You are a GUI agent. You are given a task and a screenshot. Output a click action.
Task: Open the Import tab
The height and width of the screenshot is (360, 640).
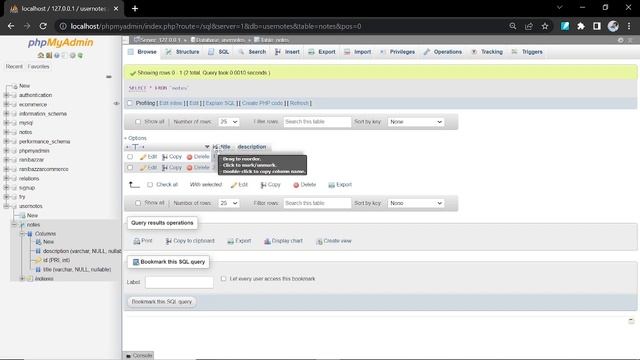coord(358,52)
